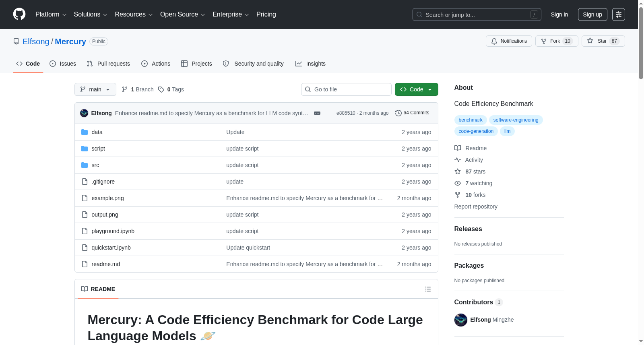Viewport: 644px width, 345px height.
Task: Click the Elfsong avatar in commit bar
Action: [84, 113]
